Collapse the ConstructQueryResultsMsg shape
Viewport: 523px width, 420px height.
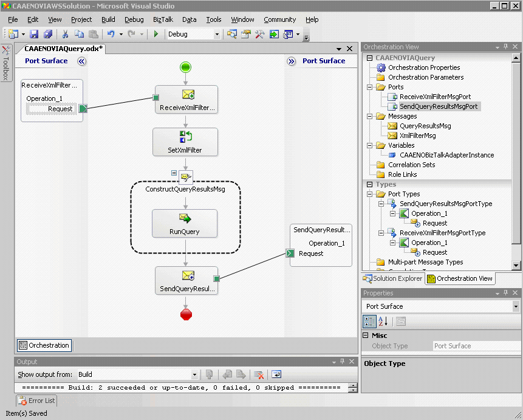tap(174, 173)
